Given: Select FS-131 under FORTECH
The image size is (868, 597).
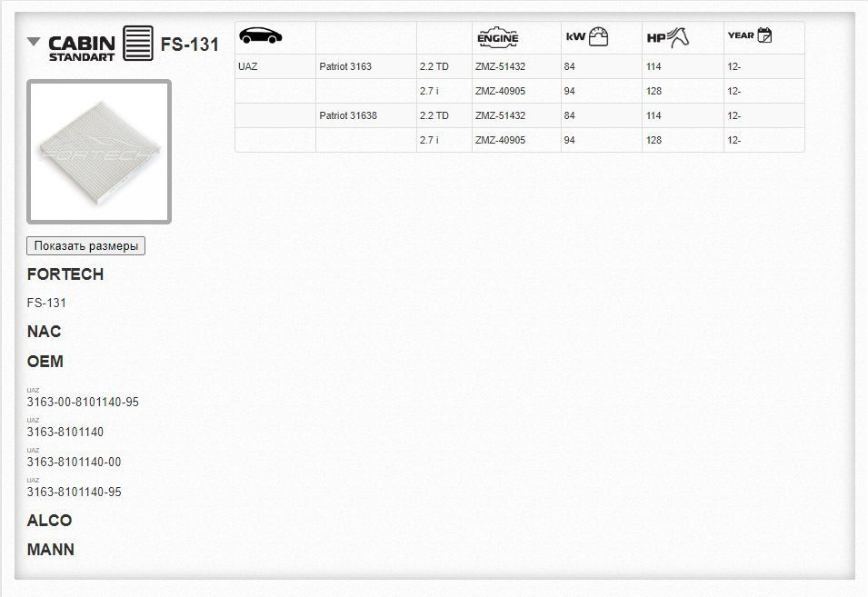Looking at the screenshot, I should point(46,303).
